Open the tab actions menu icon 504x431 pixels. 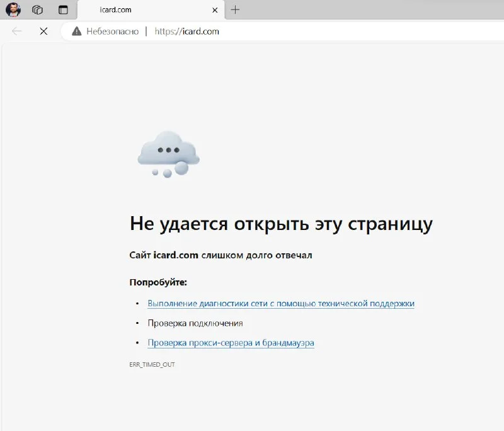(63, 10)
